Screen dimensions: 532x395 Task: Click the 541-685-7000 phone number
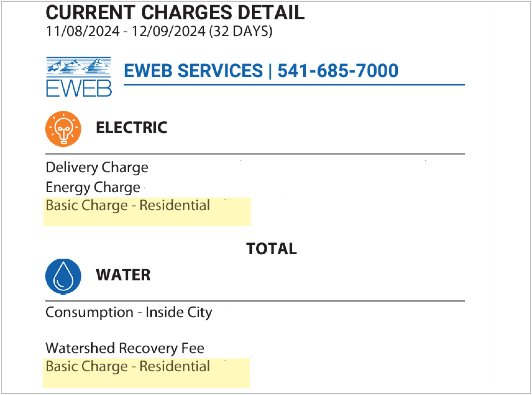coord(338,71)
